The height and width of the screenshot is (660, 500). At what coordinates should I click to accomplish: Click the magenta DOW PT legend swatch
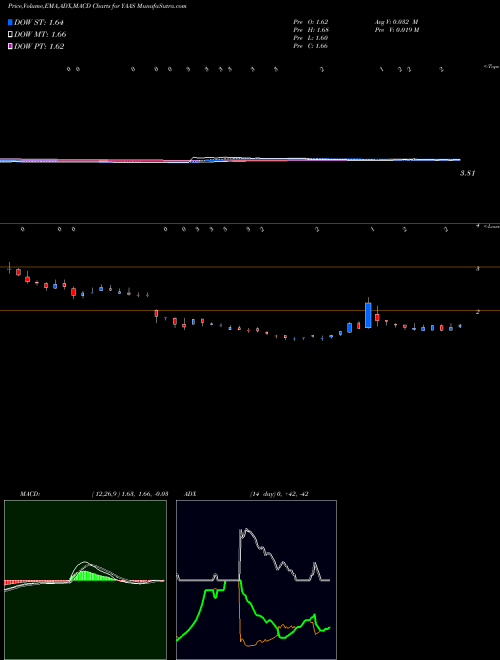(10, 46)
